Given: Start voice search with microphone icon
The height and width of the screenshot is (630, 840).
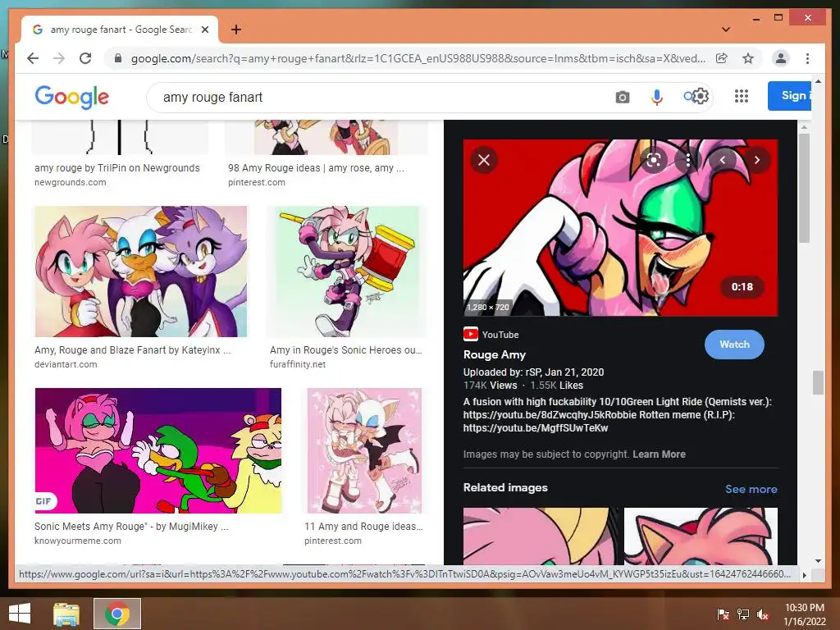Looking at the screenshot, I should [657, 97].
